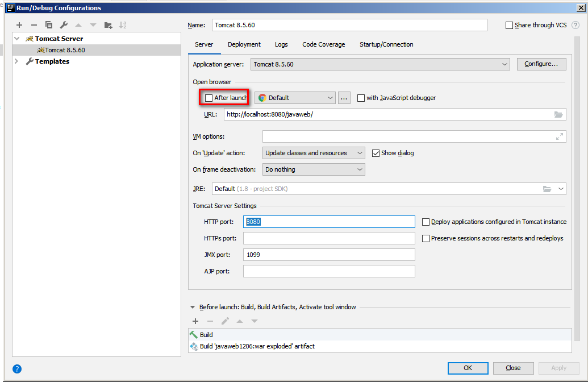Image resolution: width=588 pixels, height=382 pixels.
Task: Click the AJP port field
Action: (x=329, y=271)
